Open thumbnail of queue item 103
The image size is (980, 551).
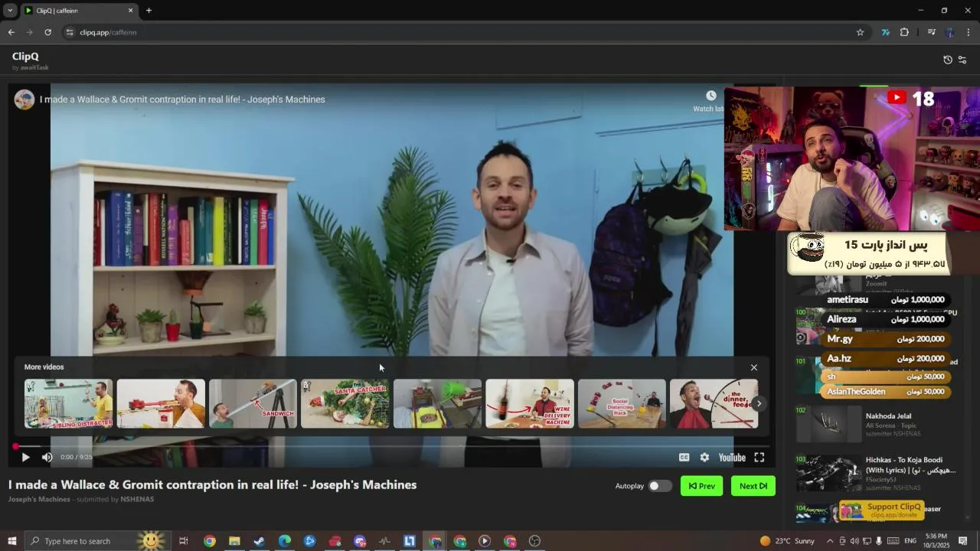point(829,474)
